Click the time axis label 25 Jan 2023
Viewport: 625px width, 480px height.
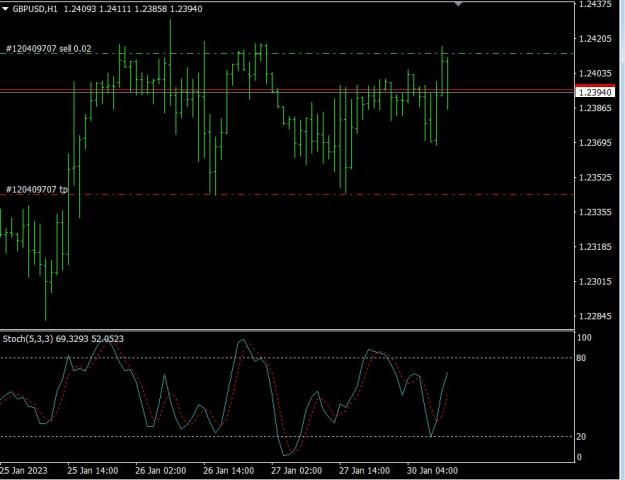(24, 470)
